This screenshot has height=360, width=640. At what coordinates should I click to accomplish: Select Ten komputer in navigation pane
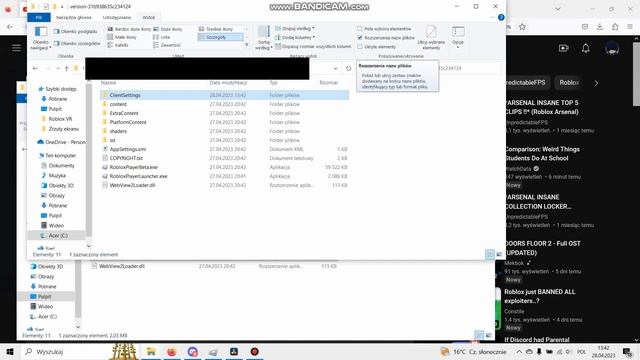(x=60, y=156)
